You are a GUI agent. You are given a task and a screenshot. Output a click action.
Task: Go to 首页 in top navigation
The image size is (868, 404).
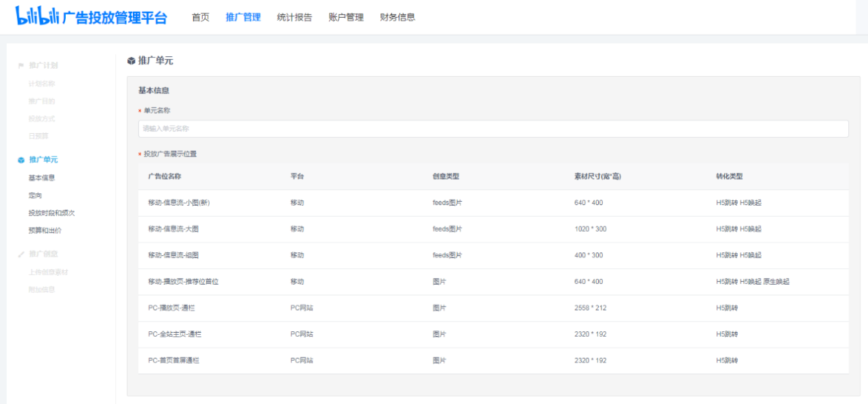[x=201, y=18]
